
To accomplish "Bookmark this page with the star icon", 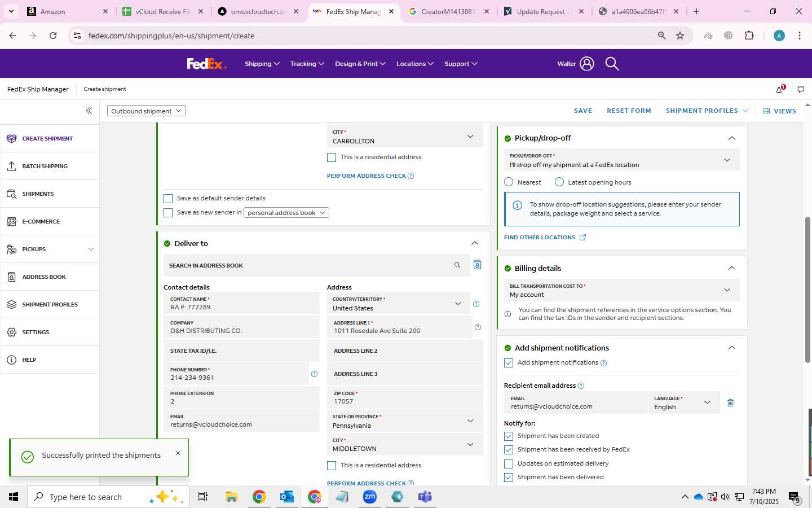I will tap(680, 36).
